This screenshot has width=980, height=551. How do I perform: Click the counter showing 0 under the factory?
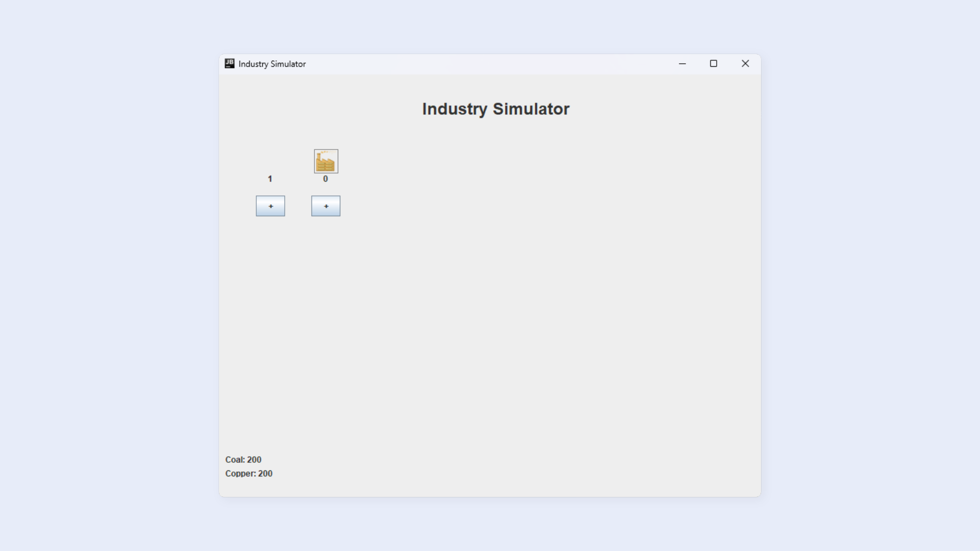[325, 179]
